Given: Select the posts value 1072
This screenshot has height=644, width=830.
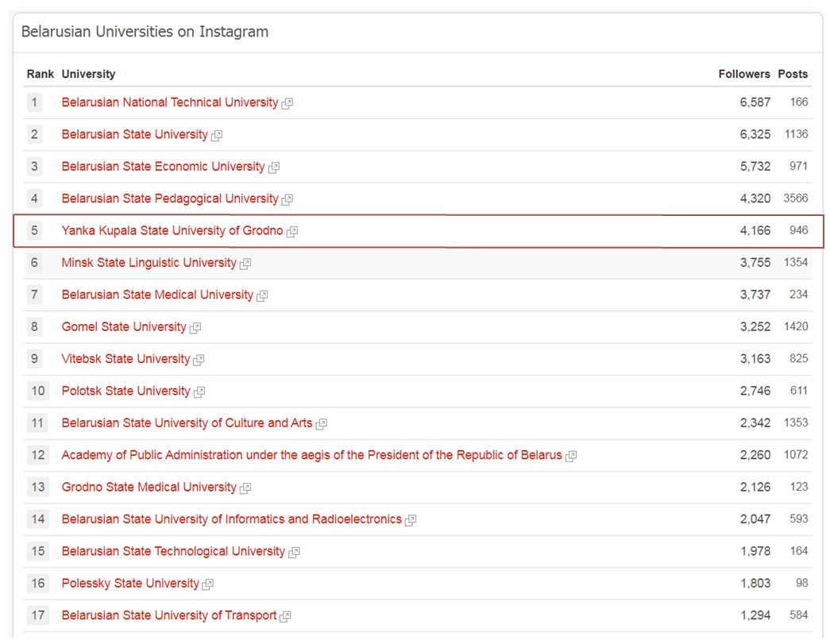Looking at the screenshot, I should [796, 454].
